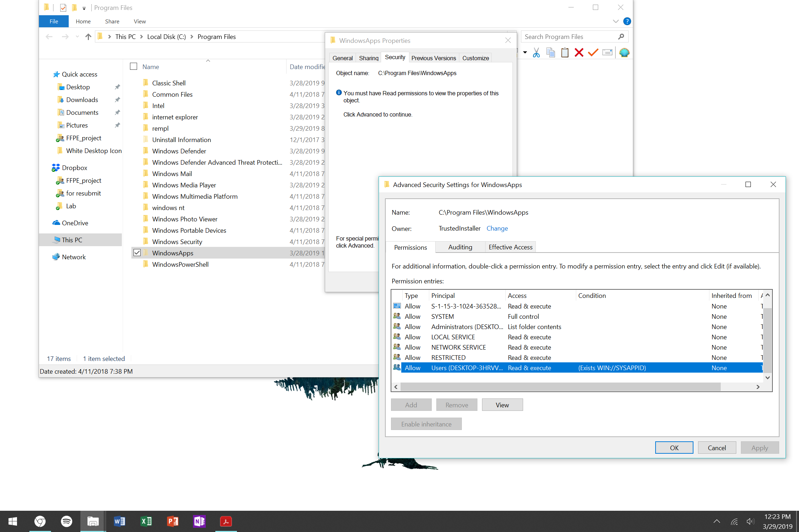Screen dimensions: 799x532
Task: Click the Change owner link
Action: tap(497, 228)
